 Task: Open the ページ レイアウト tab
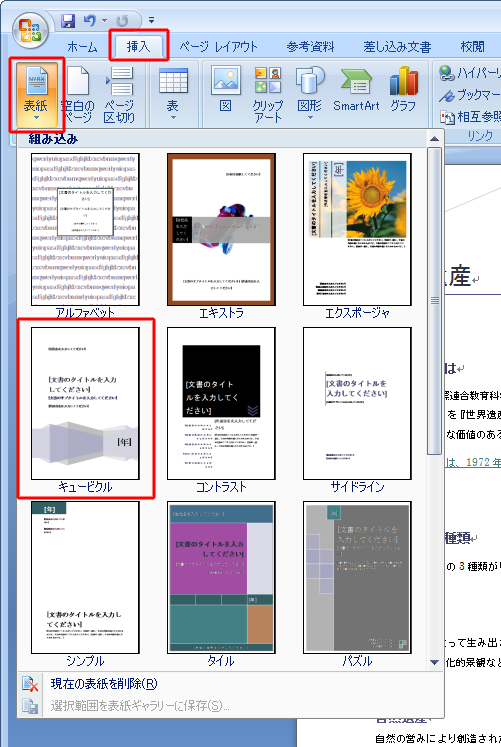(219, 47)
